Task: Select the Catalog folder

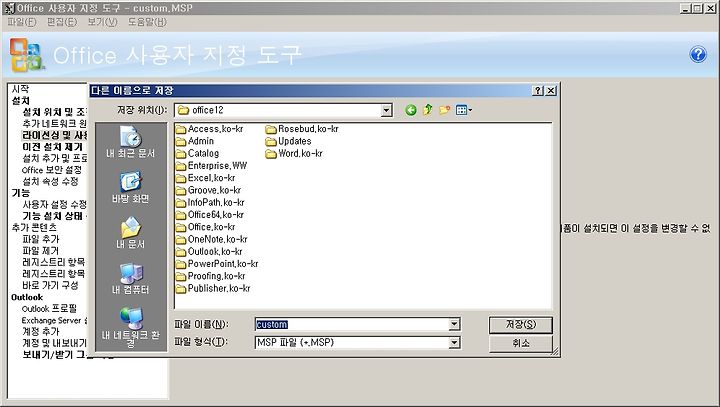Action: [x=197, y=153]
